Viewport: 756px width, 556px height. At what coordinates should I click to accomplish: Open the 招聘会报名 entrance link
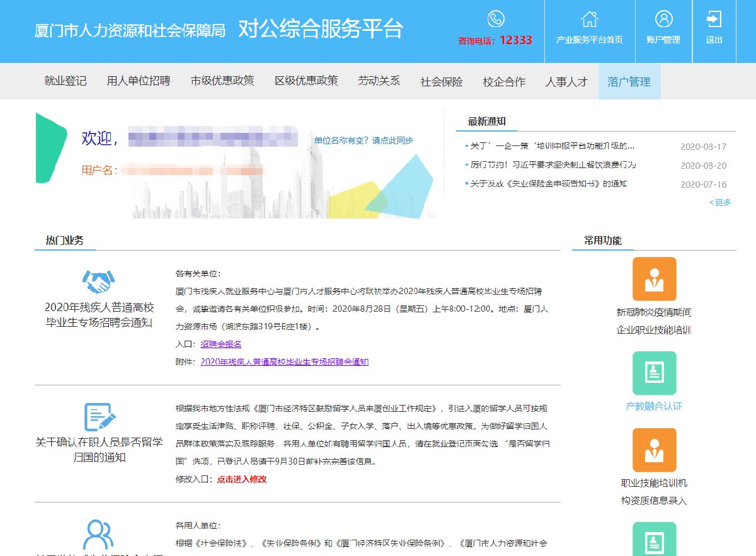tap(220, 344)
